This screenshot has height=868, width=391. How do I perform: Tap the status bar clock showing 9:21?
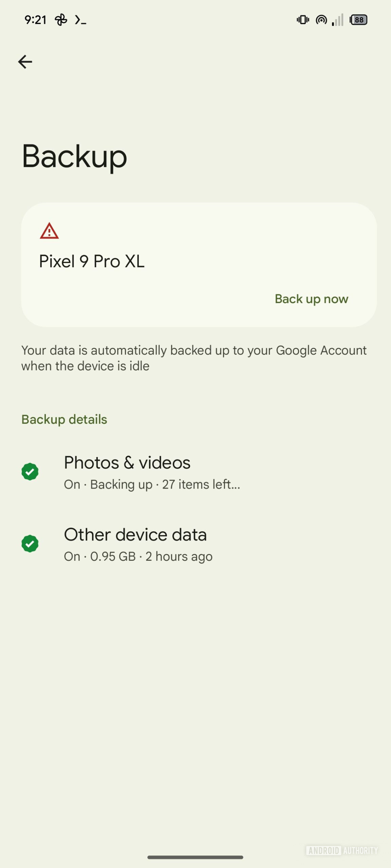click(x=35, y=20)
